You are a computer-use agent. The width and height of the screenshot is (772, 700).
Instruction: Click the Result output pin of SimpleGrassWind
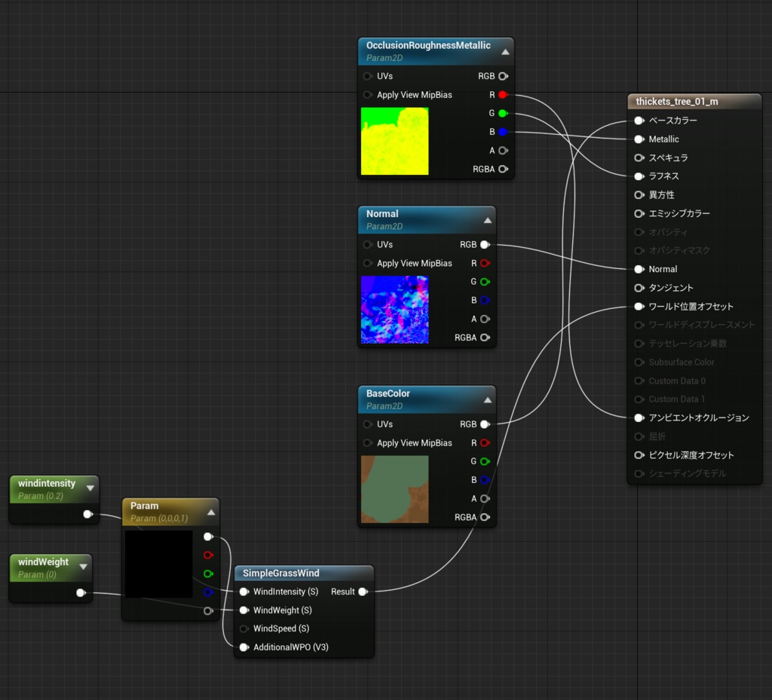click(x=363, y=591)
